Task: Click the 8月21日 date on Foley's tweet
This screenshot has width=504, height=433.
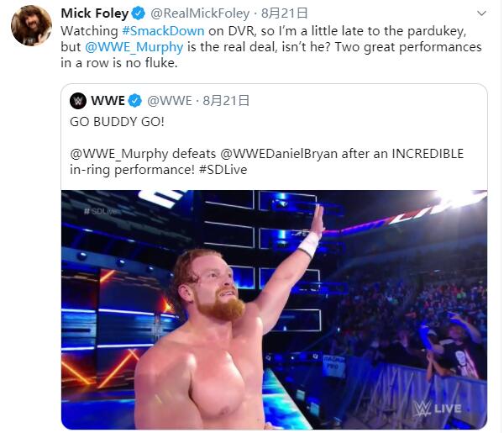Action: point(285,13)
